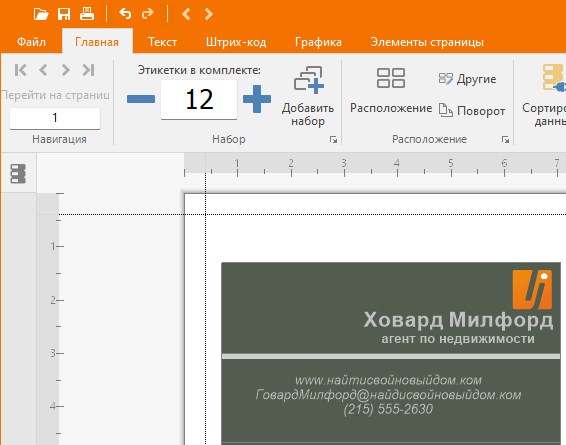Select the orange logo on the card
The image size is (566, 445).
532,289
